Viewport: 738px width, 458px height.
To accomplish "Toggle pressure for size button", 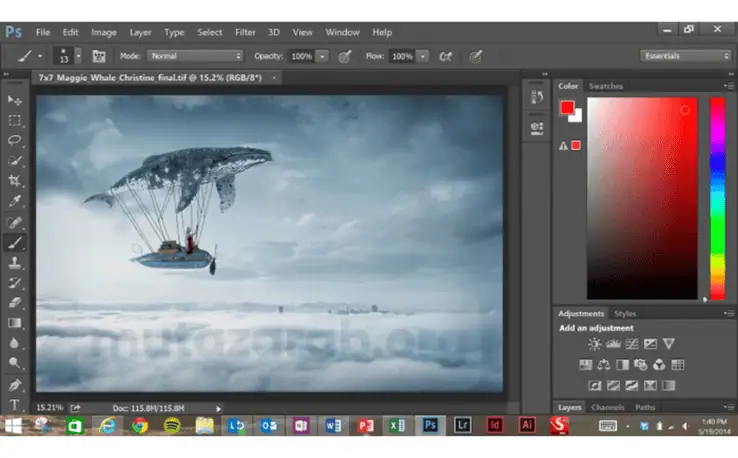I will (x=476, y=56).
